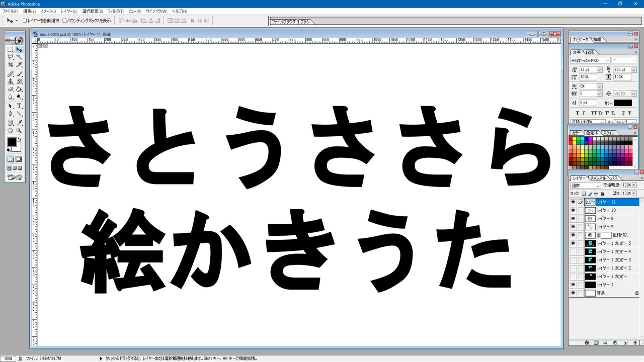Image resolution: width=644 pixels, height=362 pixels.
Task: Pick the Magic Wand tool
Action: 19,57
